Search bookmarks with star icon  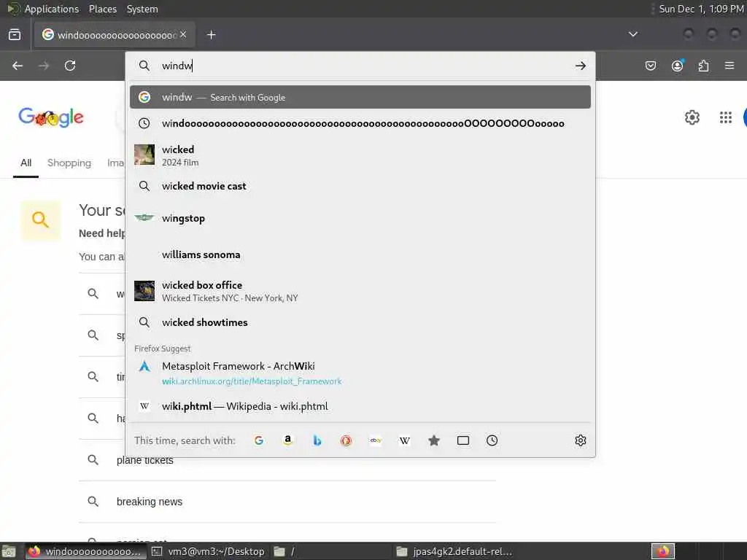[433, 440]
